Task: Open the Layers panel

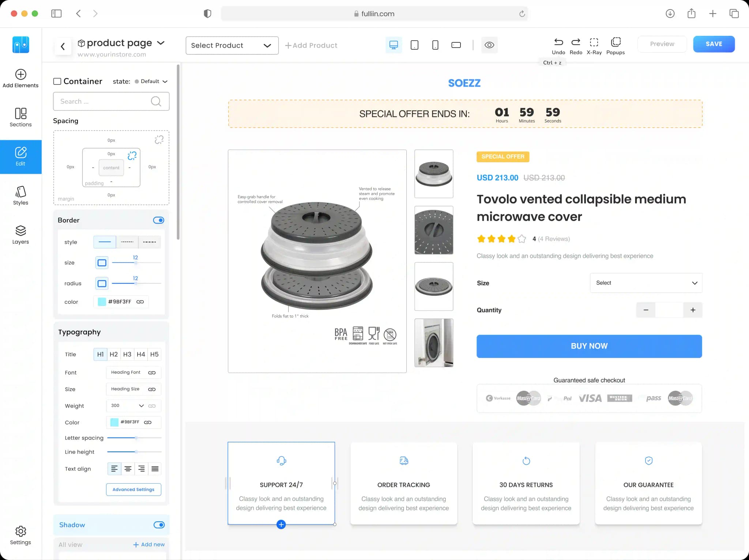Action: pos(20,235)
